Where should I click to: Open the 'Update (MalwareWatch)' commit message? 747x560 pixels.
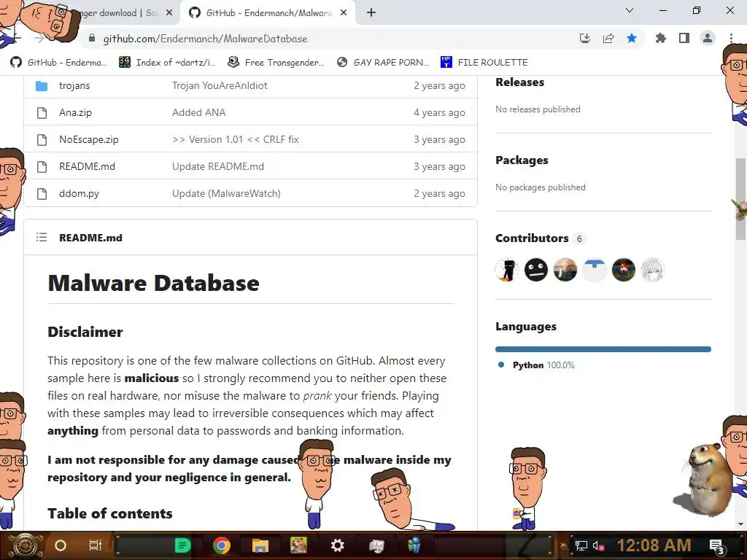click(226, 194)
